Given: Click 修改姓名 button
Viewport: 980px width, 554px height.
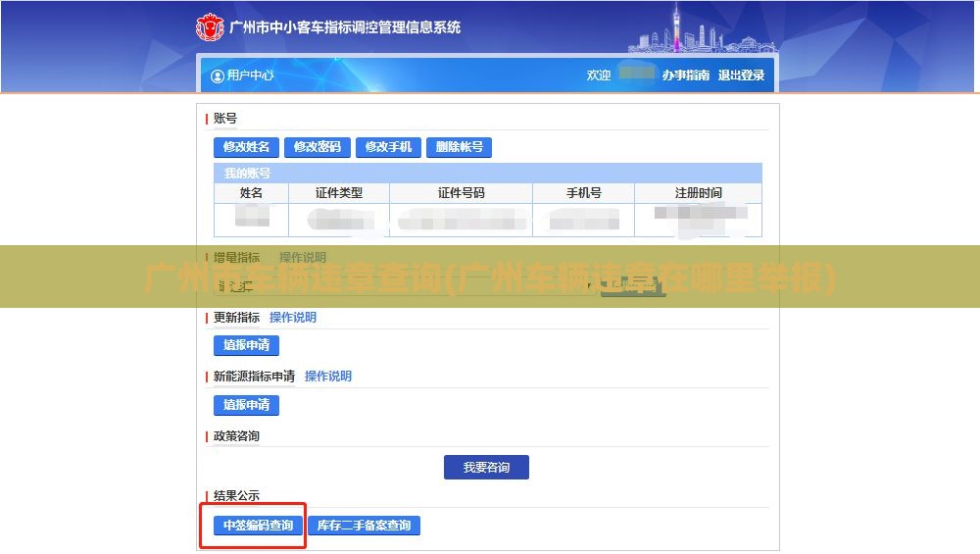Looking at the screenshot, I should tap(246, 147).
